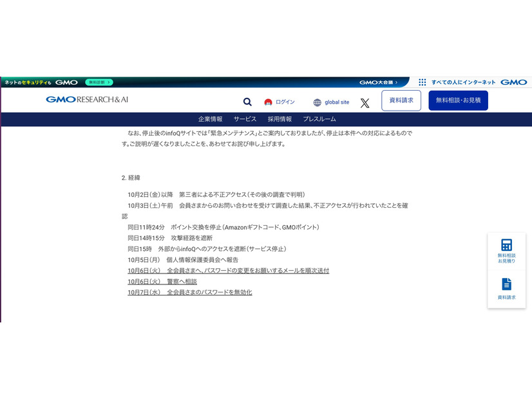Open the GMO大会議 banner link
The image size is (532, 399).
coord(378,82)
